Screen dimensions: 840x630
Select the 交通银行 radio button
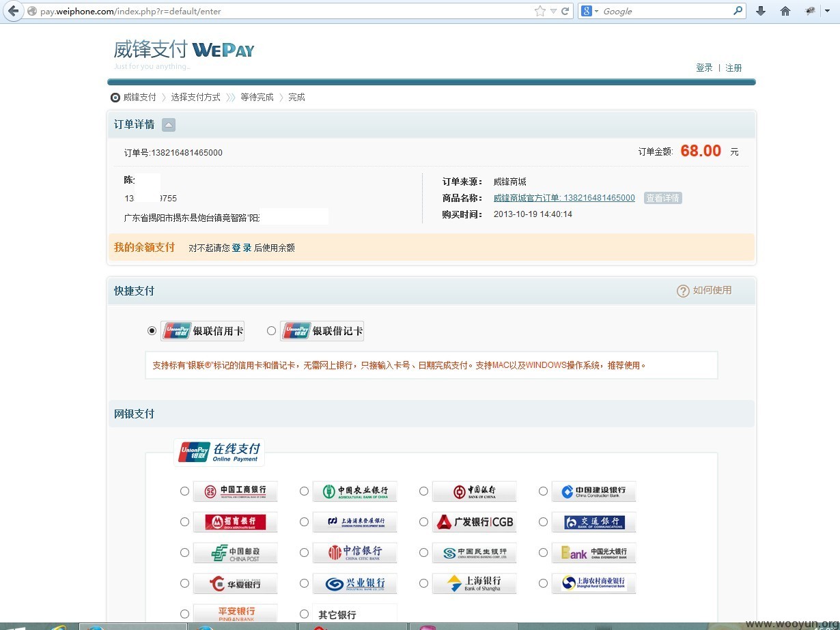click(x=543, y=521)
